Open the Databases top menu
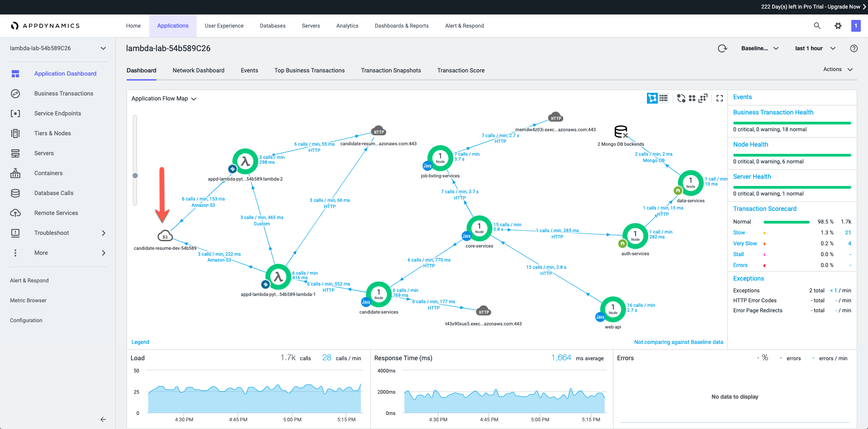The width and height of the screenshot is (868, 429). click(x=273, y=26)
